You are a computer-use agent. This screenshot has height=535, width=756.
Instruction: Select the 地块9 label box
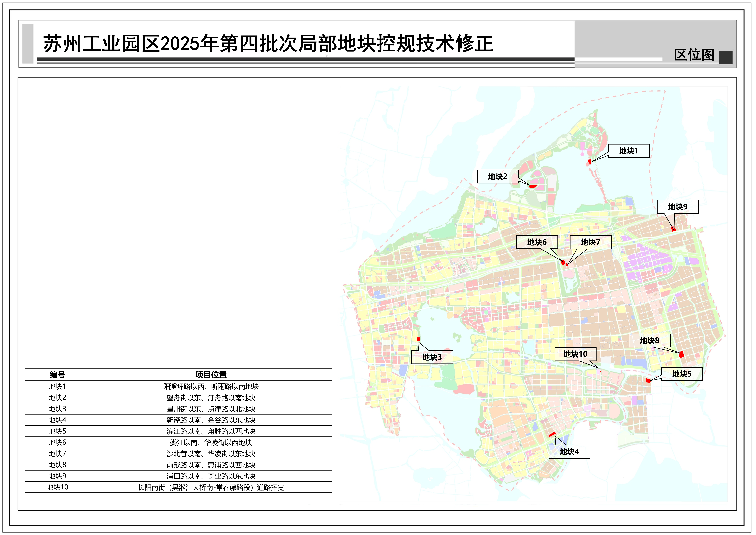[x=678, y=207]
